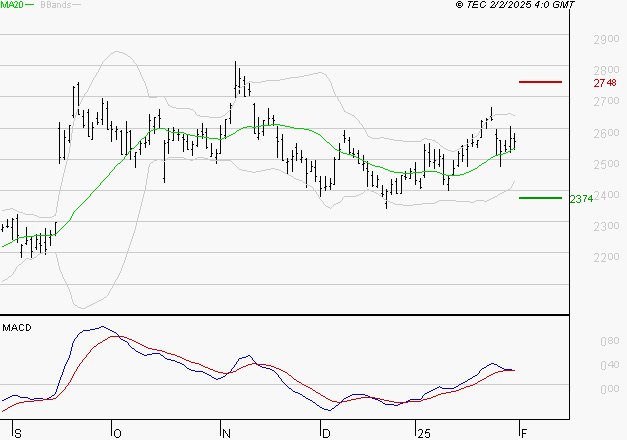Click the red 2748 resistance line
The width and height of the screenshot is (627, 440).
tap(540, 82)
